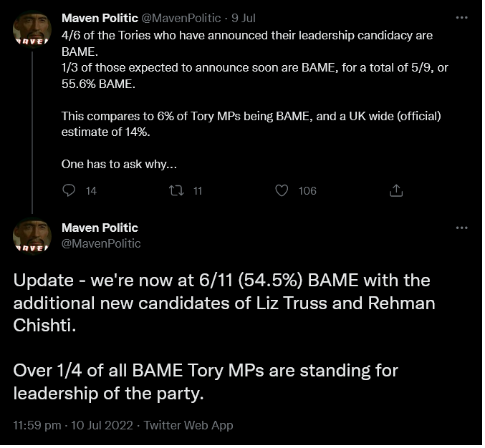Open the 11:59 pm · 10 Jul 2022 timestamp
Viewport: 485px width, 448px height.
tap(73, 424)
